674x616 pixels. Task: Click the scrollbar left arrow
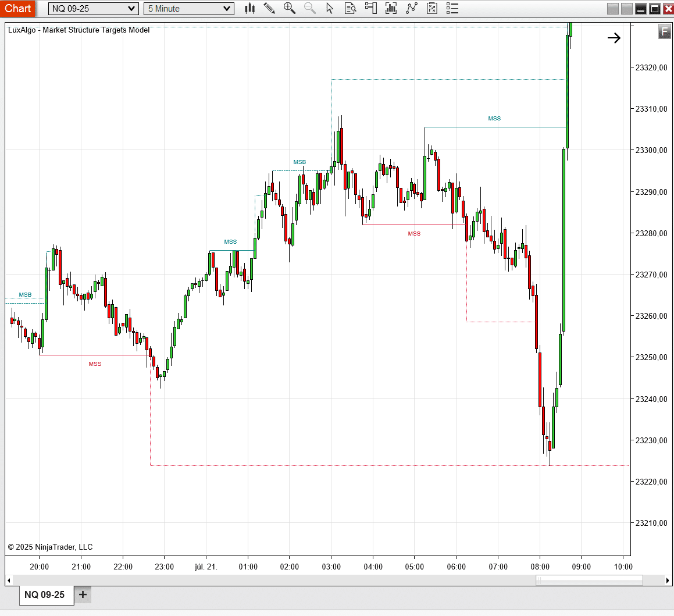click(x=9, y=580)
